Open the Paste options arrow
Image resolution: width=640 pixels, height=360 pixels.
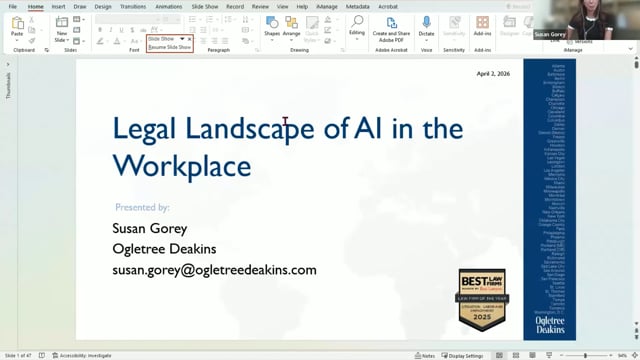(x=17, y=40)
